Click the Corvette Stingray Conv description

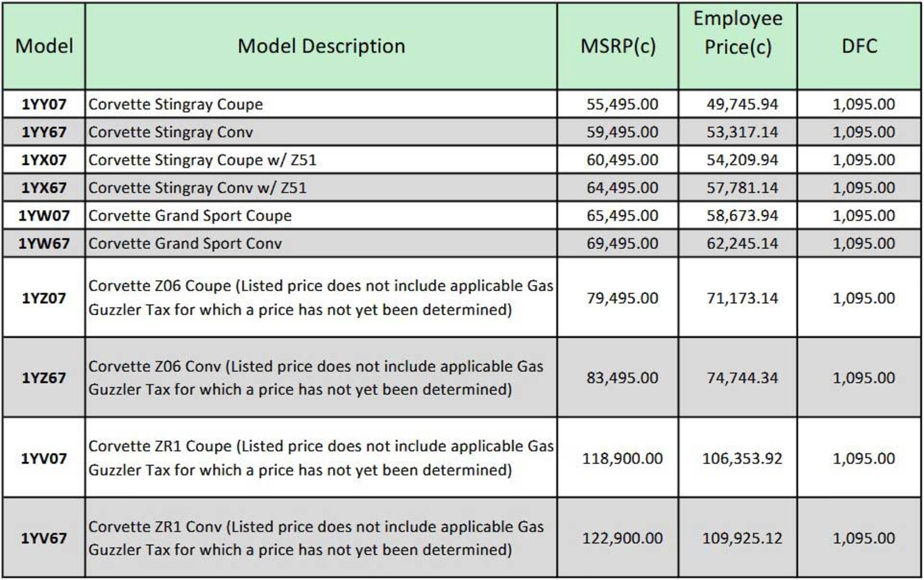coord(171,132)
